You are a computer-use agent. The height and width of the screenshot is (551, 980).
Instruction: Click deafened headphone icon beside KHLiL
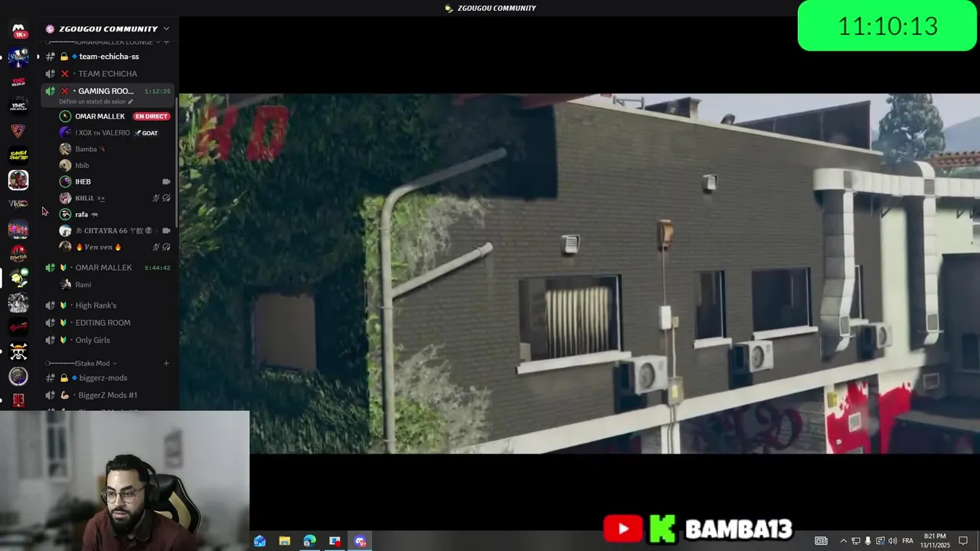[x=166, y=198]
